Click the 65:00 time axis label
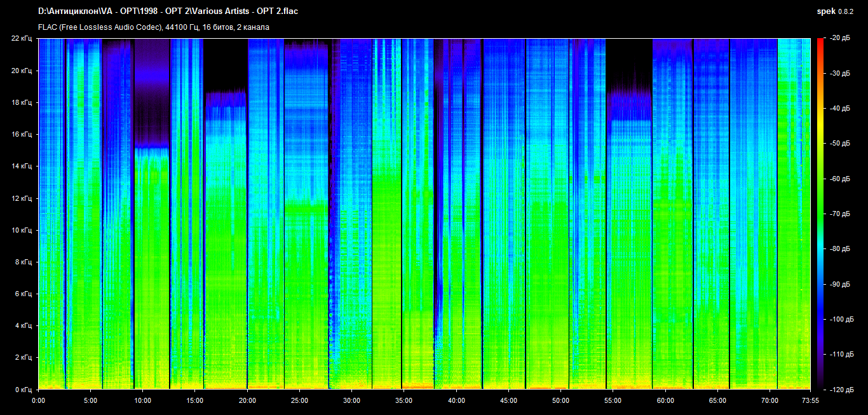This screenshot has width=868, height=415. (x=717, y=401)
